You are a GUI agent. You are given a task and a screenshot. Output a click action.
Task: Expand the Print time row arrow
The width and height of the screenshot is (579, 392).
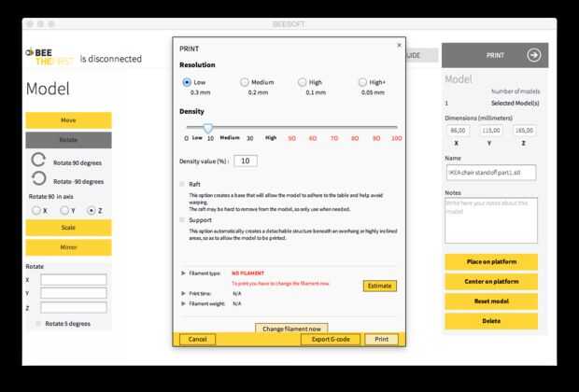pos(183,293)
